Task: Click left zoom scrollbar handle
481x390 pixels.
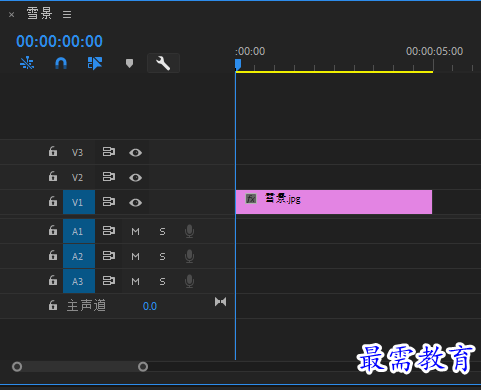Action: click(x=17, y=367)
